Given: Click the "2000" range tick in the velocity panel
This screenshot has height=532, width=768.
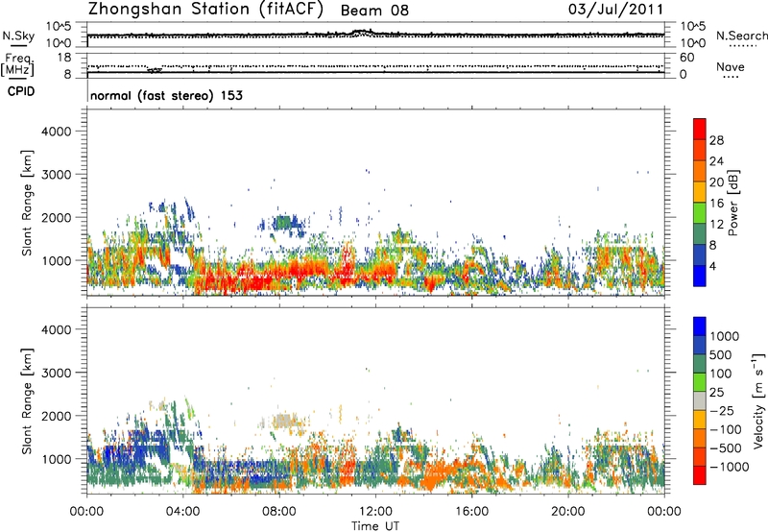Looking at the screenshot, I should coord(57,416).
